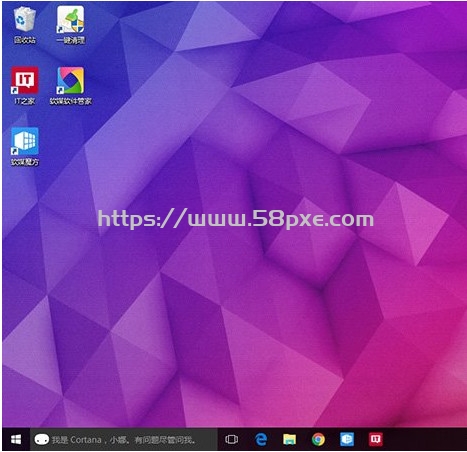Launch Google Chrome from the taskbar
Image resolution: width=467 pixels, height=452 pixels.
(x=318, y=439)
